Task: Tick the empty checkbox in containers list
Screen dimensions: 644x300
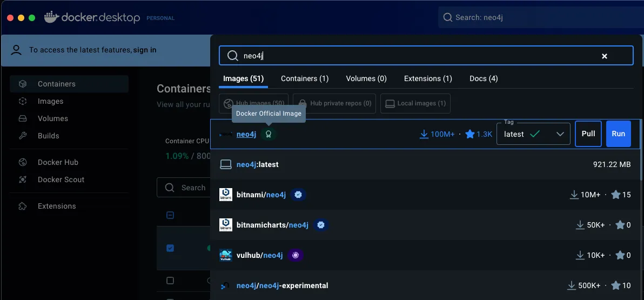Action: [170, 281]
